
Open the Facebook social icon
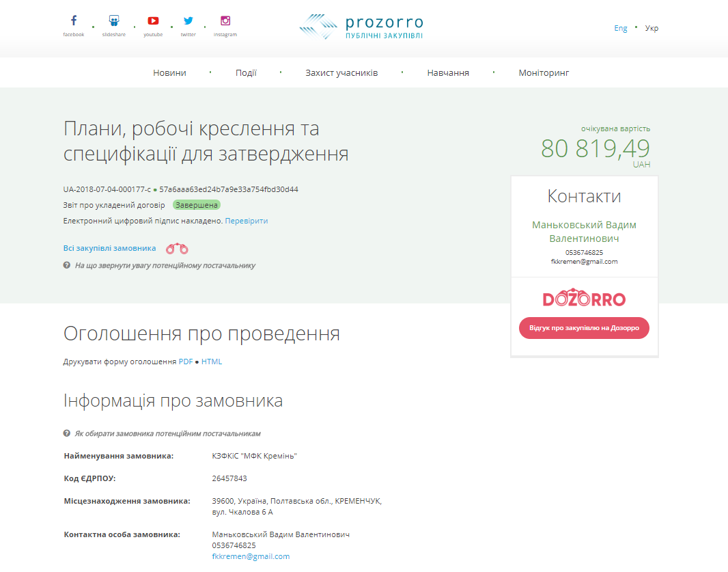[74, 21]
